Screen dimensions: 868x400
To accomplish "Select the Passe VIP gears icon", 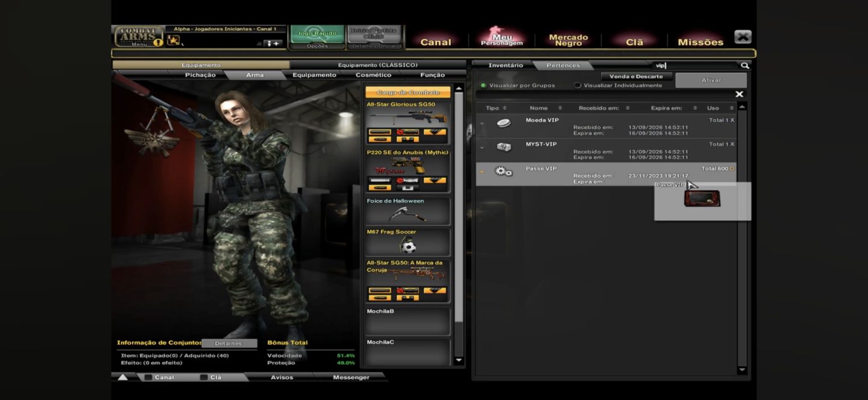I will 503,172.
